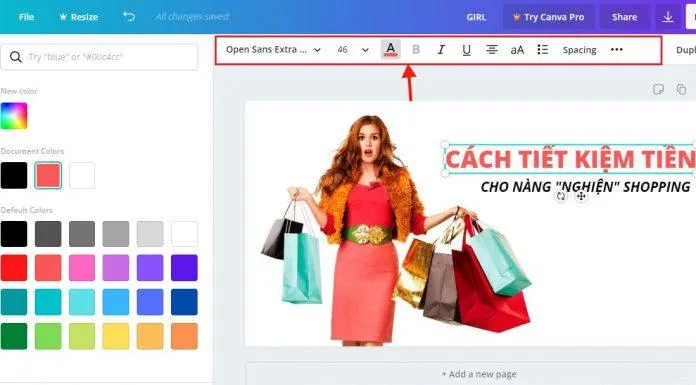
Task: Open more options three-dot menu
Action: [617, 49]
